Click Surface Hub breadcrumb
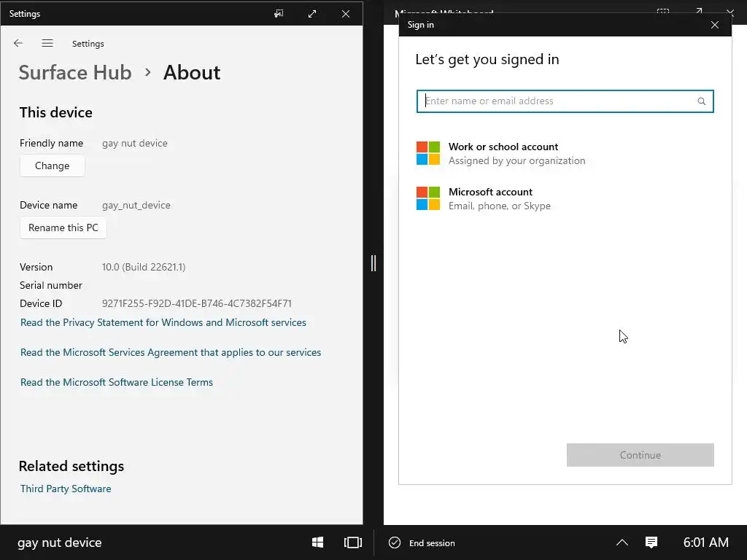Image resolution: width=747 pixels, height=560 pixels. [75, 72]
